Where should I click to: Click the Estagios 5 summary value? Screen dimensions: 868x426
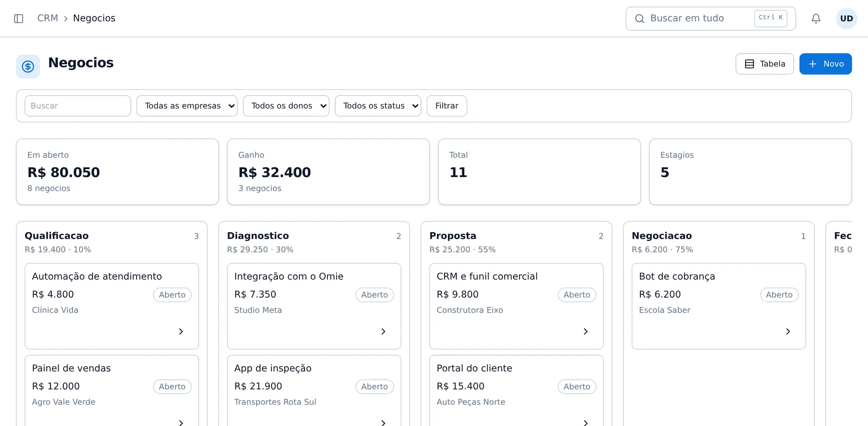click(x=665, y=172)
